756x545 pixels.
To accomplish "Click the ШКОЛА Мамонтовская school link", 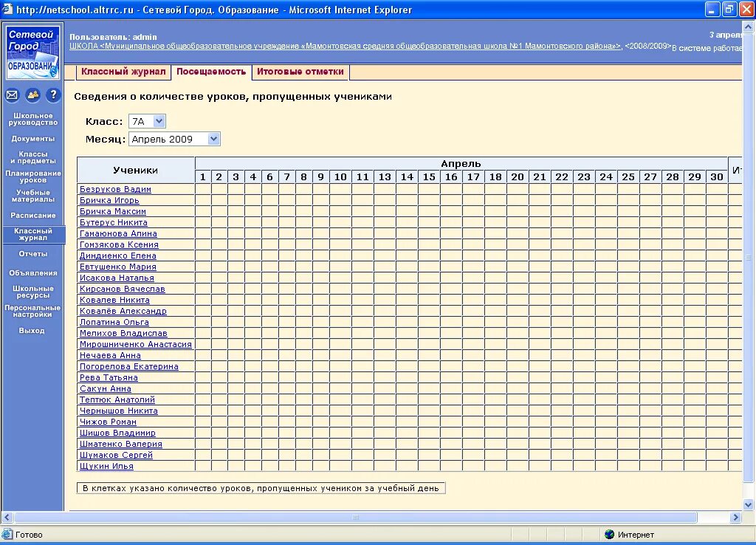I will pos(346,47).
